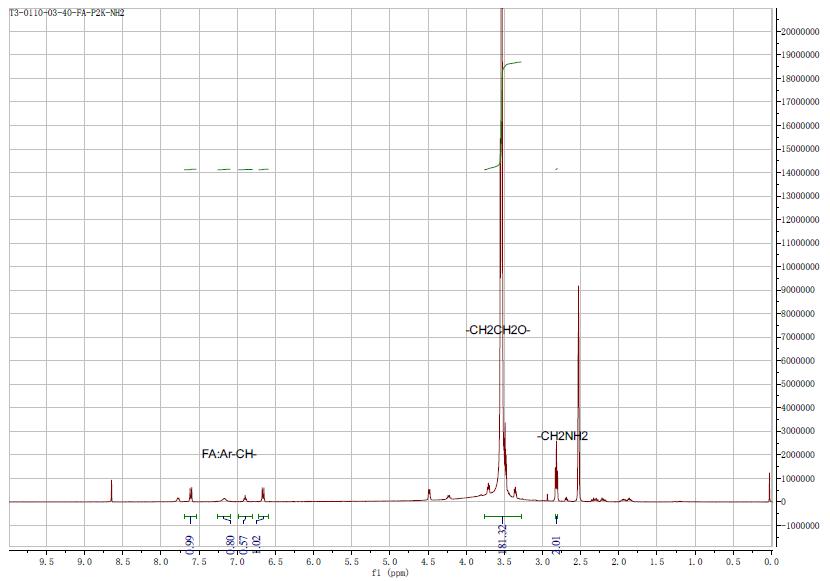The image size is (830, 581).
Task: Click the green integral curve above 3.5 ppm
Action: [510, 64]
